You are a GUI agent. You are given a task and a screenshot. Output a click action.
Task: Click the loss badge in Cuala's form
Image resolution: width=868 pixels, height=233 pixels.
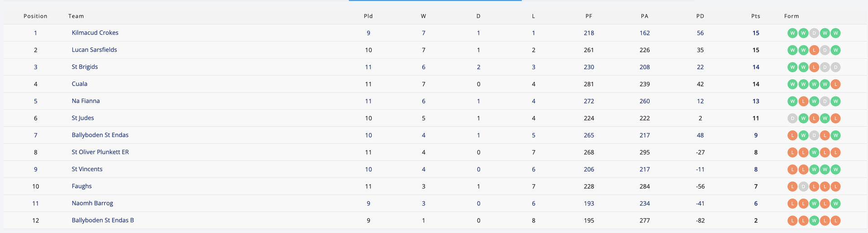tap(835, 84)
